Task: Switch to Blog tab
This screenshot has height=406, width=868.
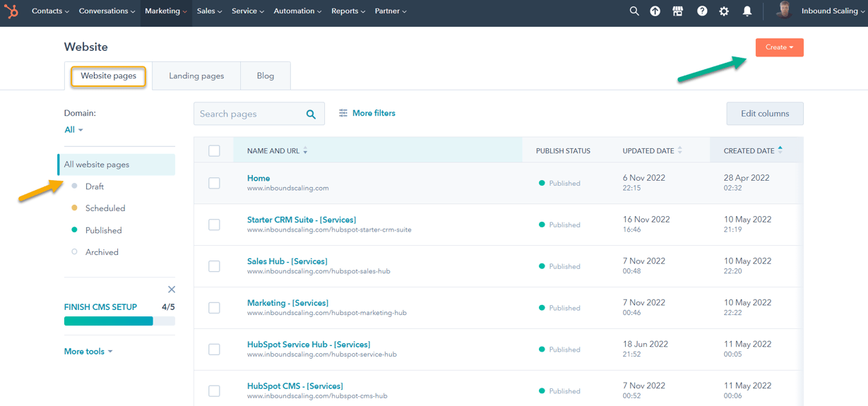Action: [266, 76]
